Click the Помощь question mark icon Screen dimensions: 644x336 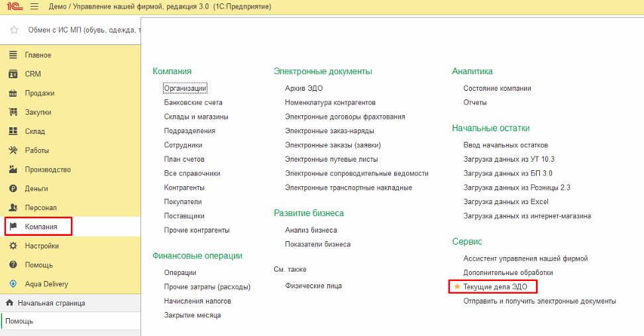(13, 264)
